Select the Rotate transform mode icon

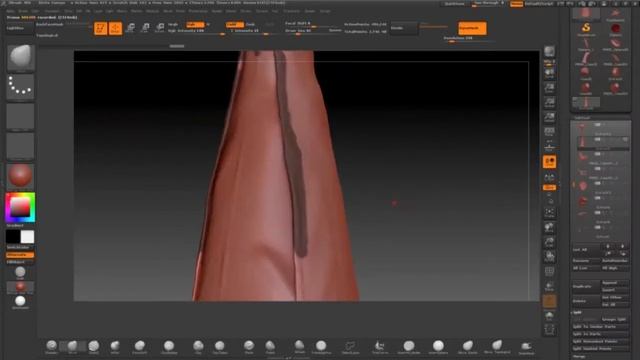point(160,28)
